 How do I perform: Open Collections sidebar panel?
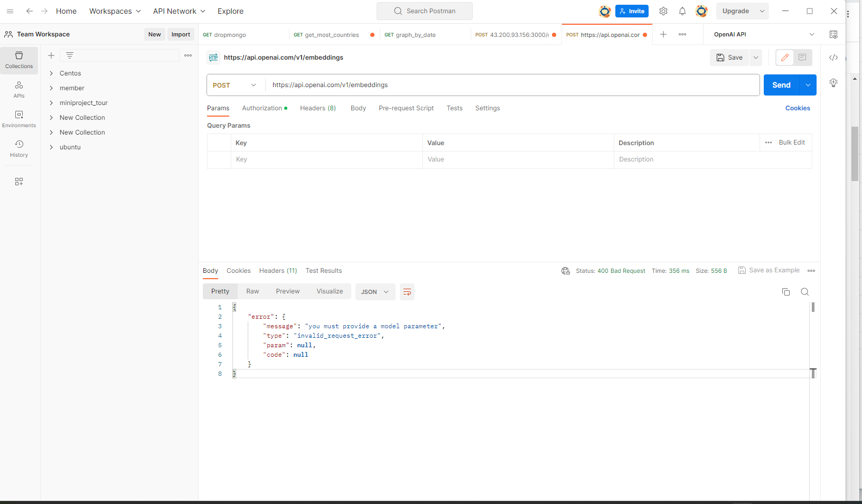point(19,60)
